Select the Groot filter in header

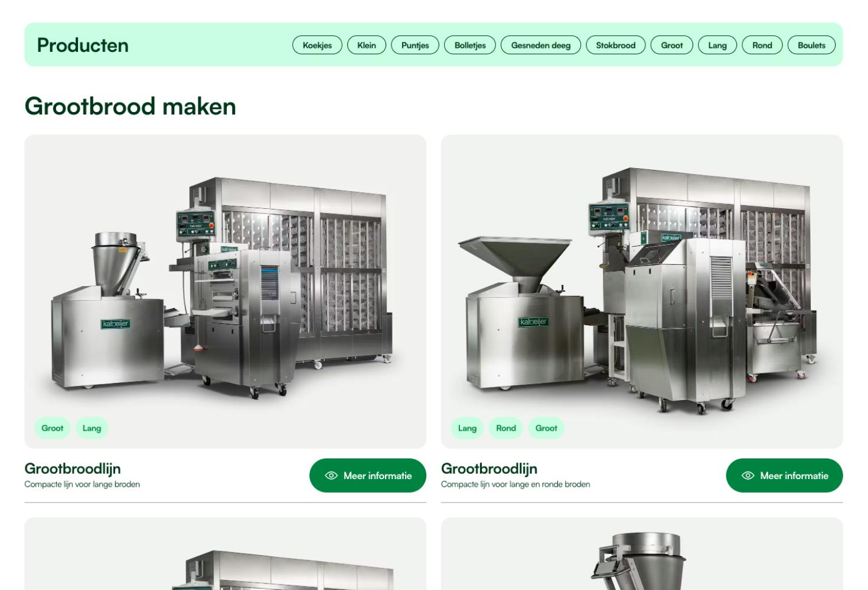click(x=672, y=45)
